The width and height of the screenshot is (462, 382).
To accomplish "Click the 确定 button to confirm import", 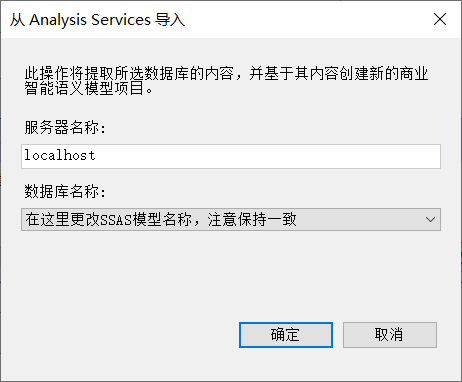I will click(x=286, y=335).
